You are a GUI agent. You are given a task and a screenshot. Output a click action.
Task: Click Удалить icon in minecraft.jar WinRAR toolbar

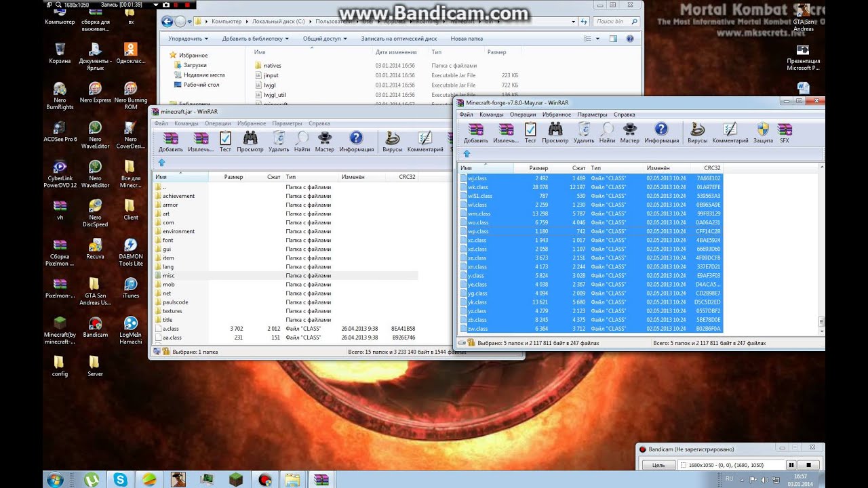(278, 141)
